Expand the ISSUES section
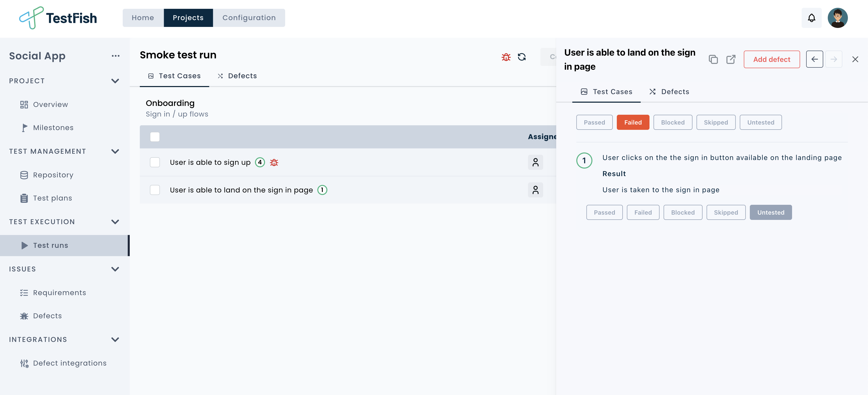 tap(115, 269)
